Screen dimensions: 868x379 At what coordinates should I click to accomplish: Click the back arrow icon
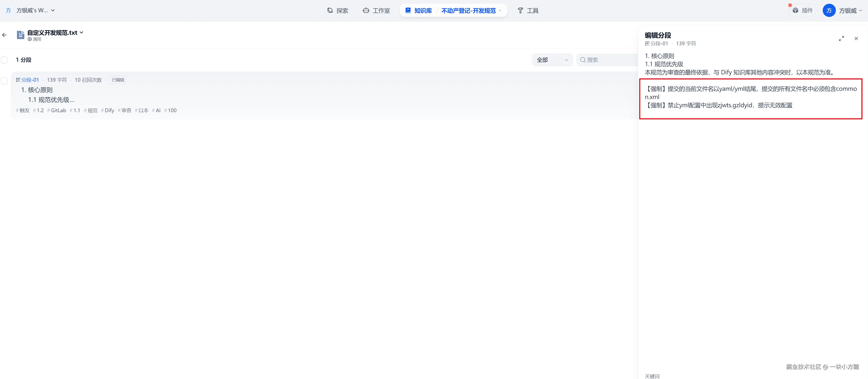click(x=4, y=35)
